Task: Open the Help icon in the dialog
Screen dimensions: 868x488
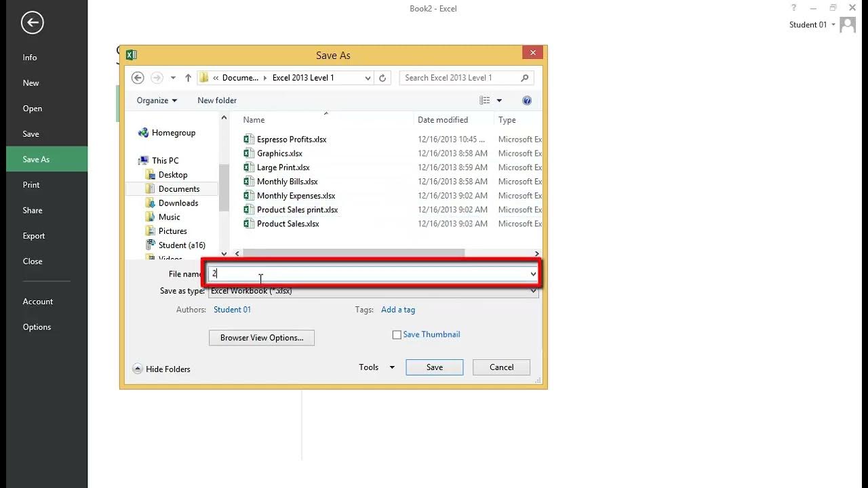Action: (x=527, y=100)
